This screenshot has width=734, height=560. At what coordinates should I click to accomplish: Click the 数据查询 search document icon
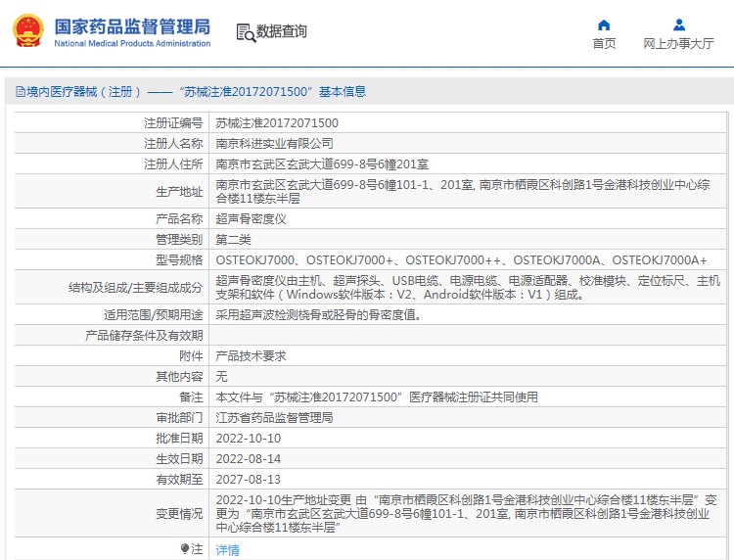coord(246,32)
